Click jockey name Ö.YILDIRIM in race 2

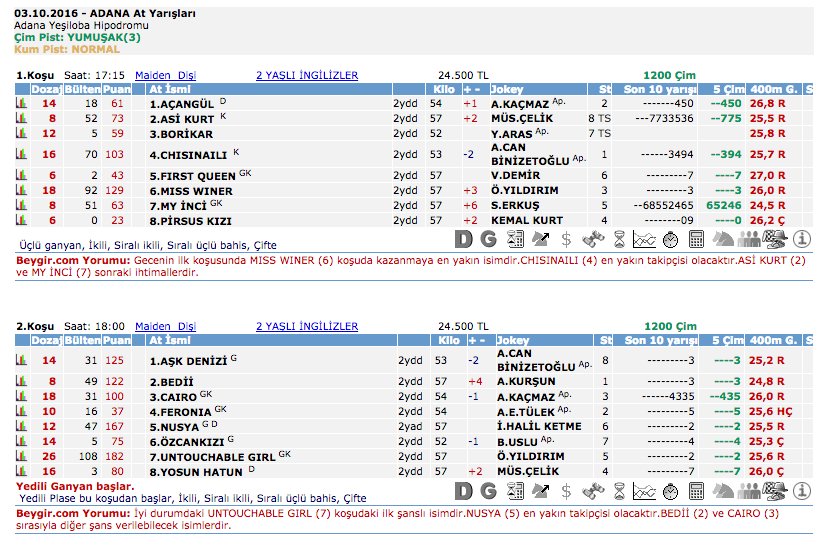528,455
